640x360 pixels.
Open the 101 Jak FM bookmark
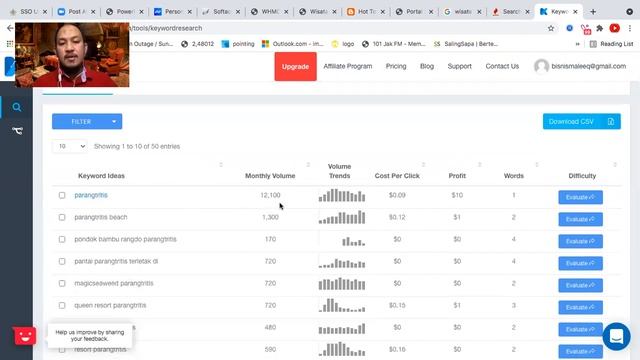[394, 44]
